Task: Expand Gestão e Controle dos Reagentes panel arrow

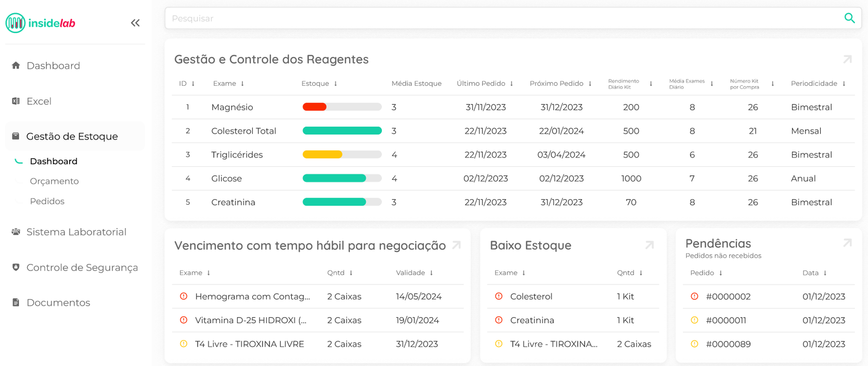Action: point(847,59)
